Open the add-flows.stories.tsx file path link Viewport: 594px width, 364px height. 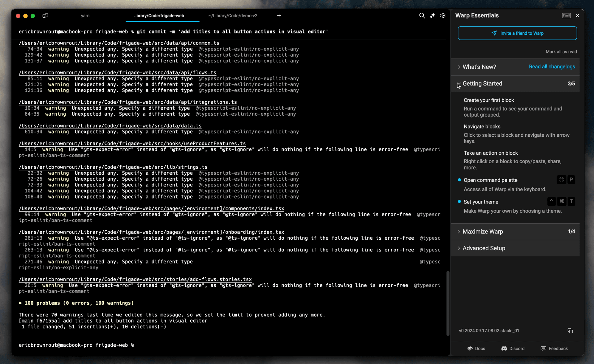click(135, 279)
